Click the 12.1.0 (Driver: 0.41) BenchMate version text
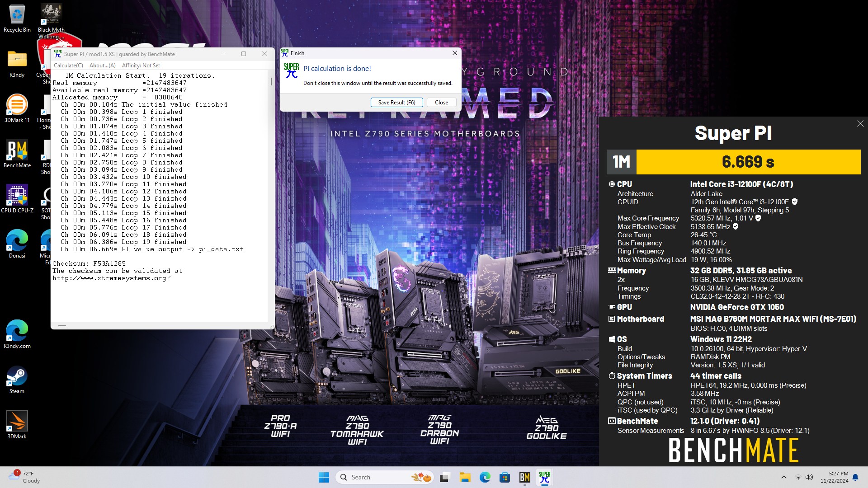 coord(725,421)
